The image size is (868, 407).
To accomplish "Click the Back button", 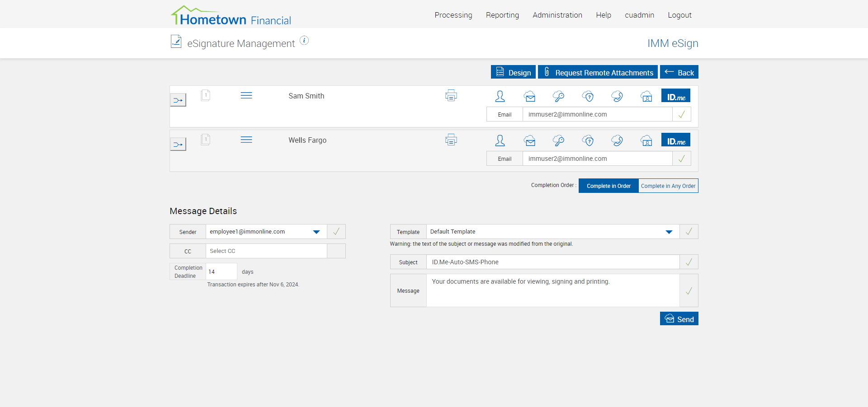I will tap(679, 72).
